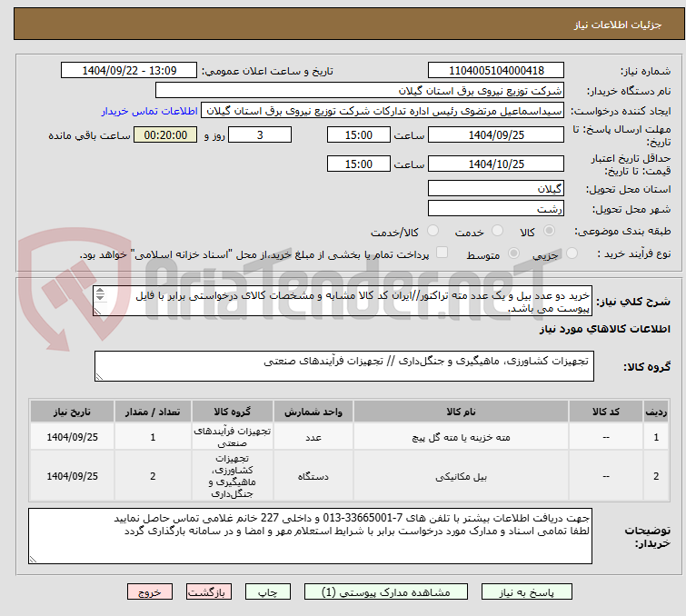Viewport: 686px width, 616px height.
Task: Click the تاریخ نیاز column header
Action: [x=72, y=412]
